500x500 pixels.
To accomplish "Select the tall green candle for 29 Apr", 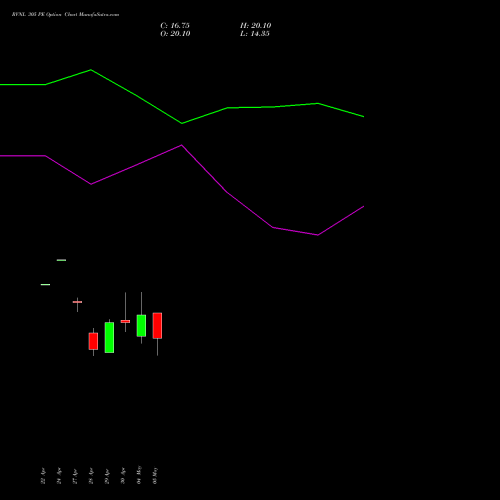I will 109,337.
